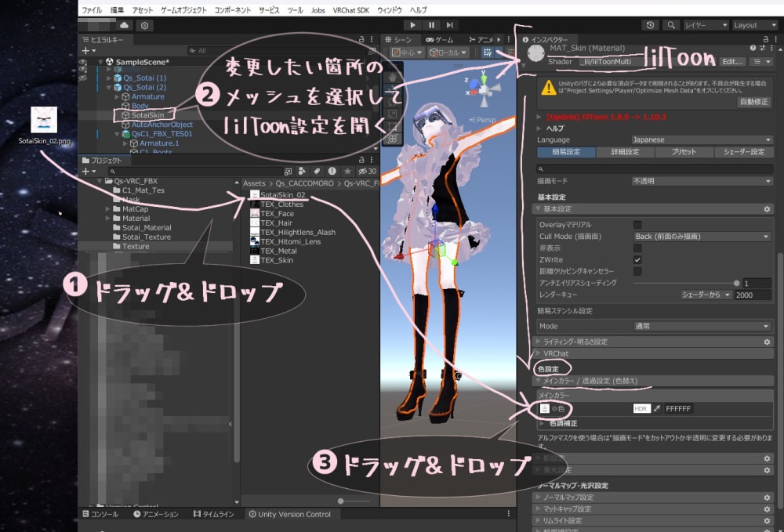This screenshot has width=784, height=532.
Task: Open the ゲームオブジェクト menu
Action: [x=183, y=10]
